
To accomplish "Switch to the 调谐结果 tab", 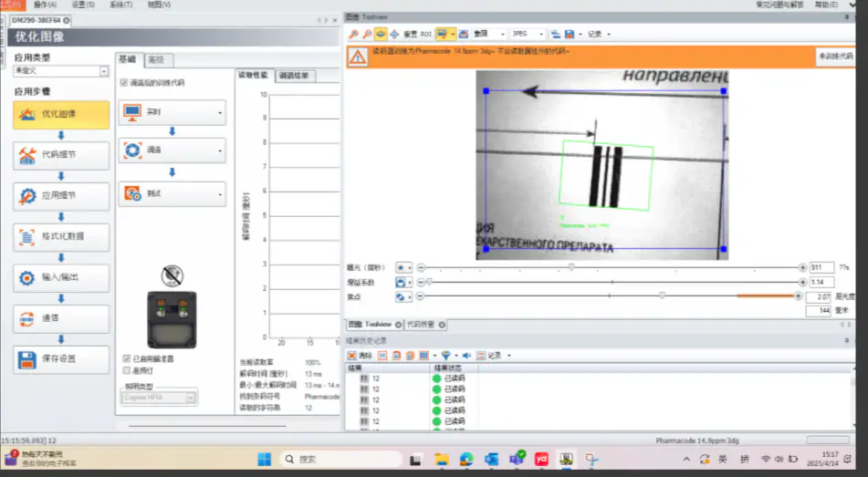I will (x=295, y=76).
